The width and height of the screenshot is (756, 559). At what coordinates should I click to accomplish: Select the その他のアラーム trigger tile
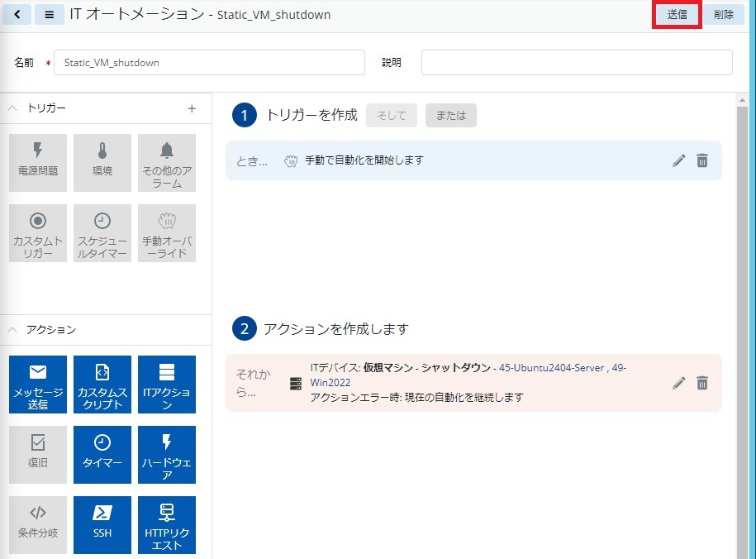(167, 163)
